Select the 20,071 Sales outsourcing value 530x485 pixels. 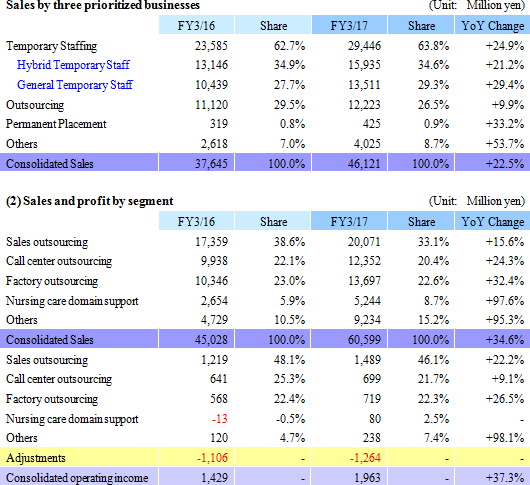[364, 242]
